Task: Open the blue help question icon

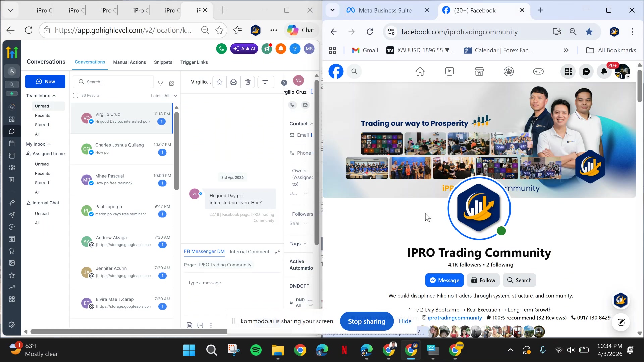Action: point(295,49)
